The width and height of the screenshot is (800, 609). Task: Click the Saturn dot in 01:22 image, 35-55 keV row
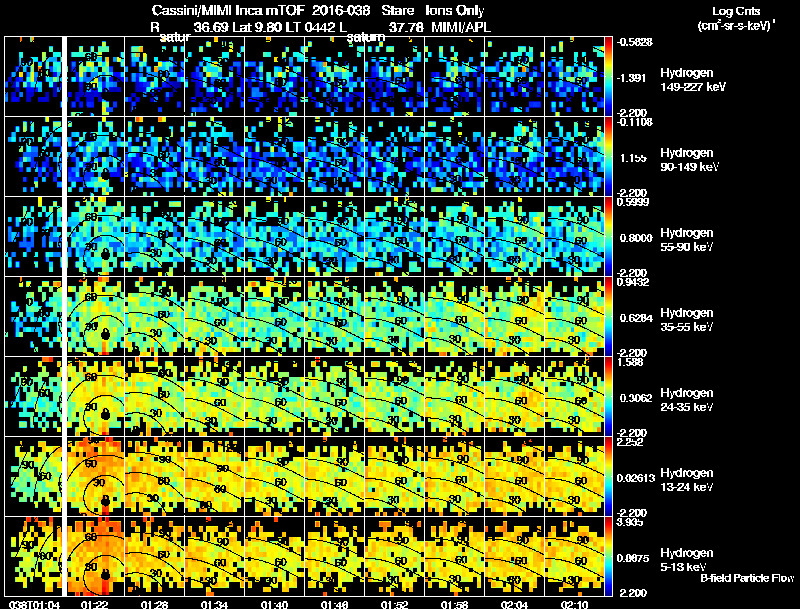click(x=106, y=335)
